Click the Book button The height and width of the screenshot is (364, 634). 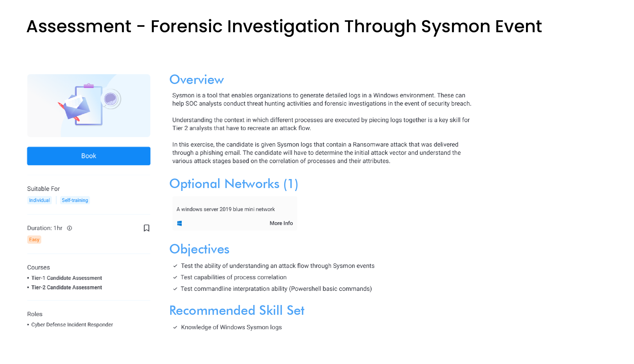click(89, 156)
